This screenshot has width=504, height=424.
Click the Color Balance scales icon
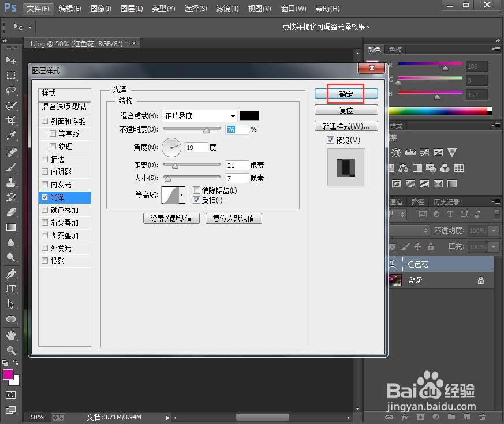pyautogui.click(x=403, y=168)
